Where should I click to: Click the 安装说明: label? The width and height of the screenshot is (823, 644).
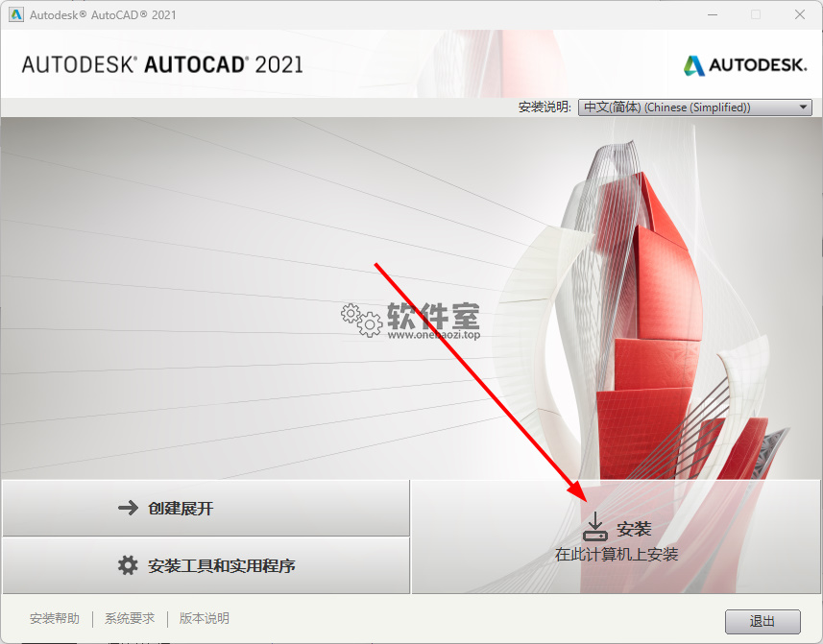tap(545, 107)
